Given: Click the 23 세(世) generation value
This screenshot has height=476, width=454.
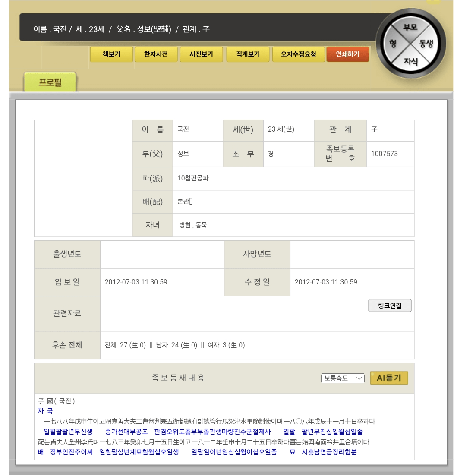Looking at the screenshot, I should (281, 129).
